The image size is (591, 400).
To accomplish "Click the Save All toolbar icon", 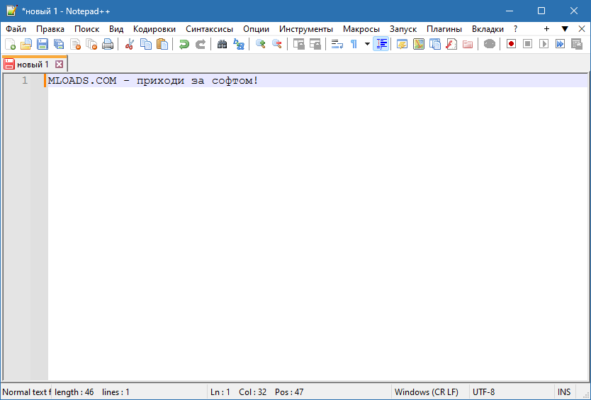I will tap(59, 44).
